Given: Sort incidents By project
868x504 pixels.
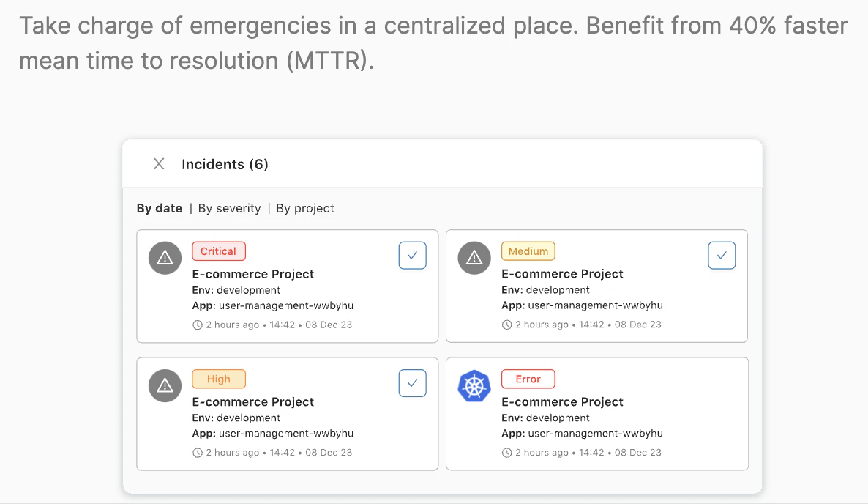Looking at the screenshot, I should pyautogui.click(x=305, y=208).
